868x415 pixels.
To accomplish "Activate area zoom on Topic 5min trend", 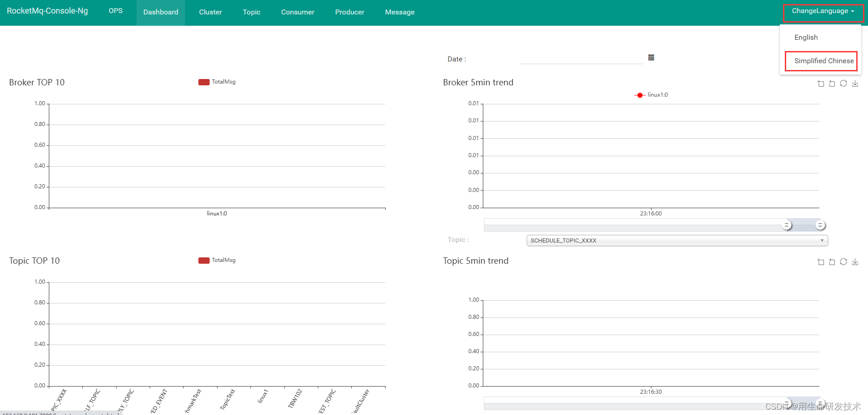I will click(821, 262).
